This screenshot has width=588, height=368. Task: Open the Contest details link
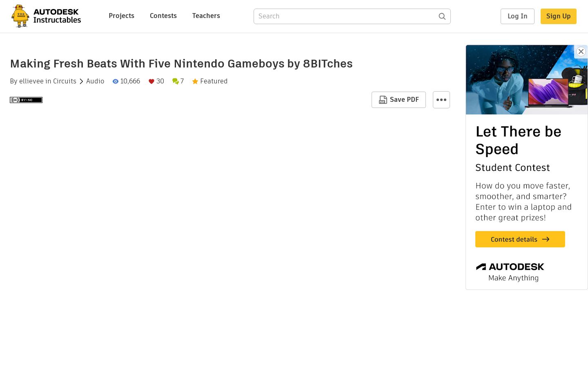pos(520,239)
